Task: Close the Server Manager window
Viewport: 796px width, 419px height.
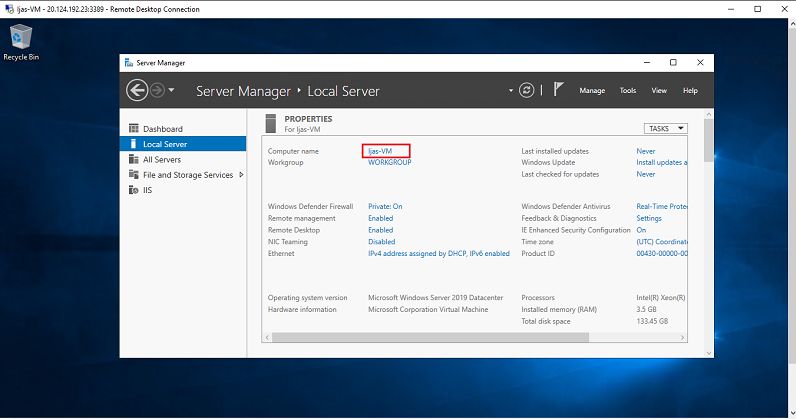Action: click(700, 62)
